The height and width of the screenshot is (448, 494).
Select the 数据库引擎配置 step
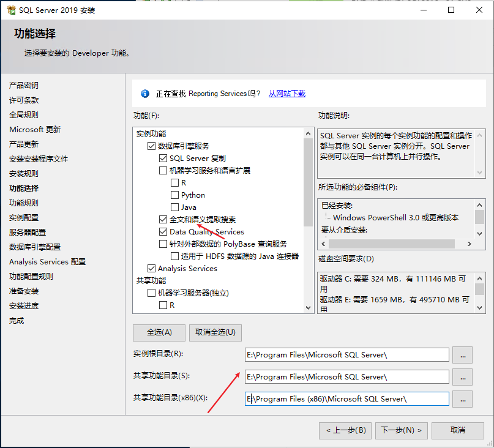click(x=35, y=247)
